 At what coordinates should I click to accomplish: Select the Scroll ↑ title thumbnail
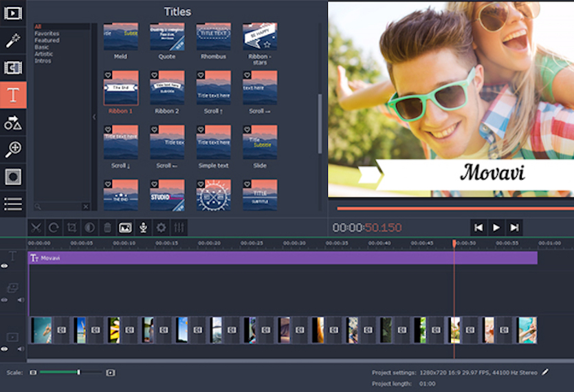213,88
